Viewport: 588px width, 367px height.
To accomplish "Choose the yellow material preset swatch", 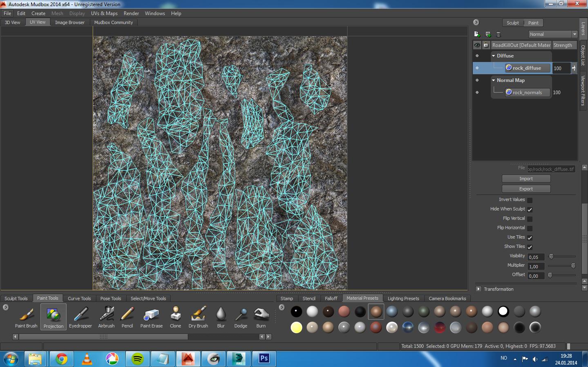I will (296, 327).
